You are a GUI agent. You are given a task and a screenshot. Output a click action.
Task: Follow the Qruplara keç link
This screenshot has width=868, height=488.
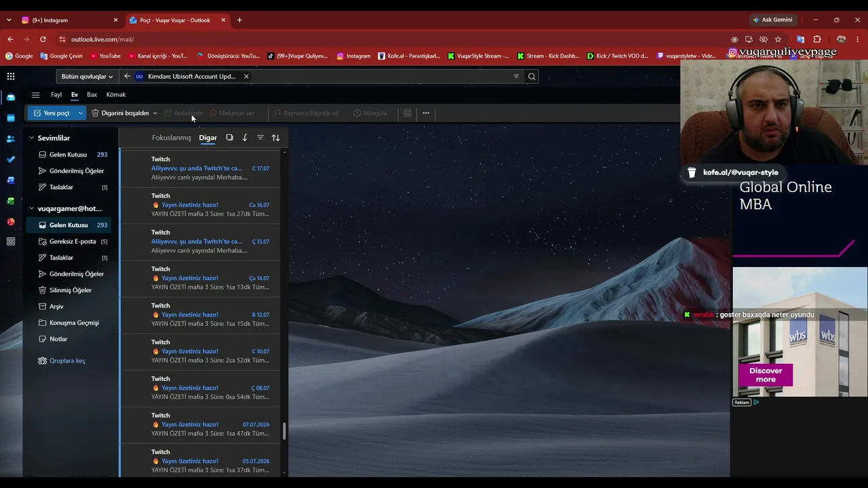67,361
